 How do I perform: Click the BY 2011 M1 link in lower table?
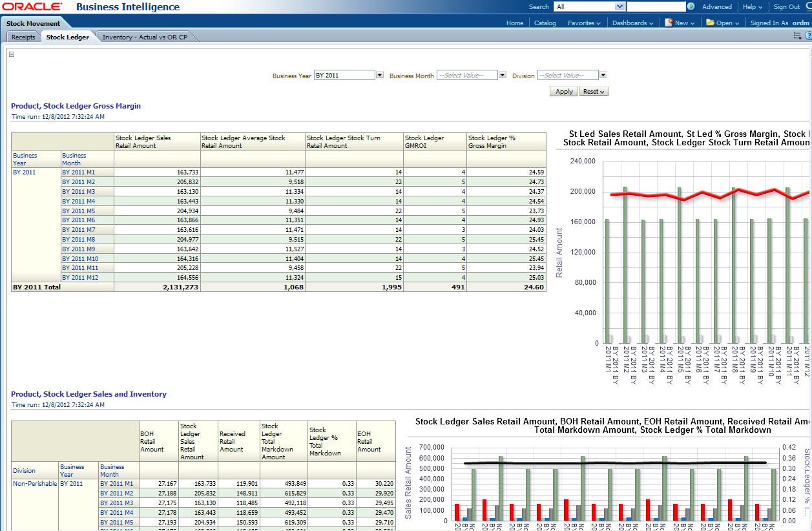(116, 484)
